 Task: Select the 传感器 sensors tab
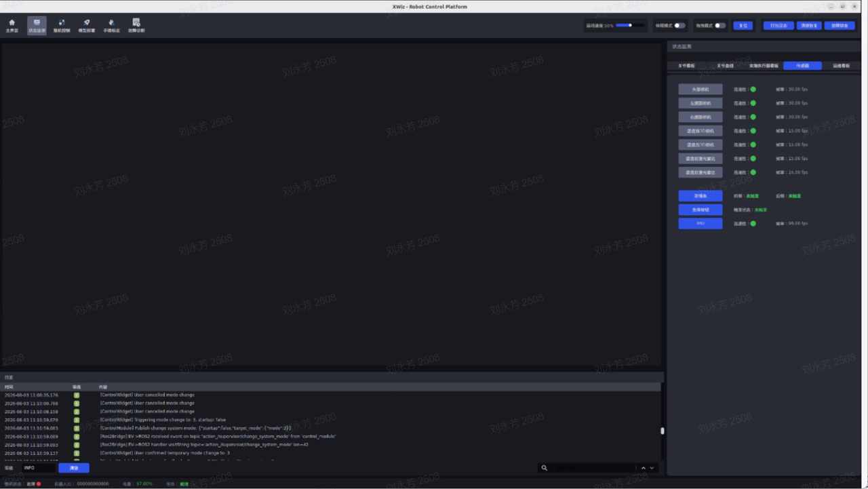(802, 66)
